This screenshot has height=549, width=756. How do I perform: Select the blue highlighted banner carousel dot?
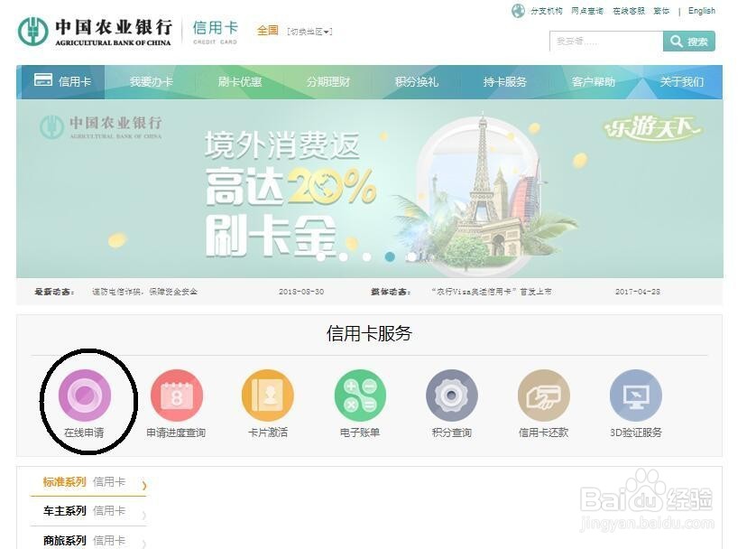pyautogui.click(x=390, y=257)
